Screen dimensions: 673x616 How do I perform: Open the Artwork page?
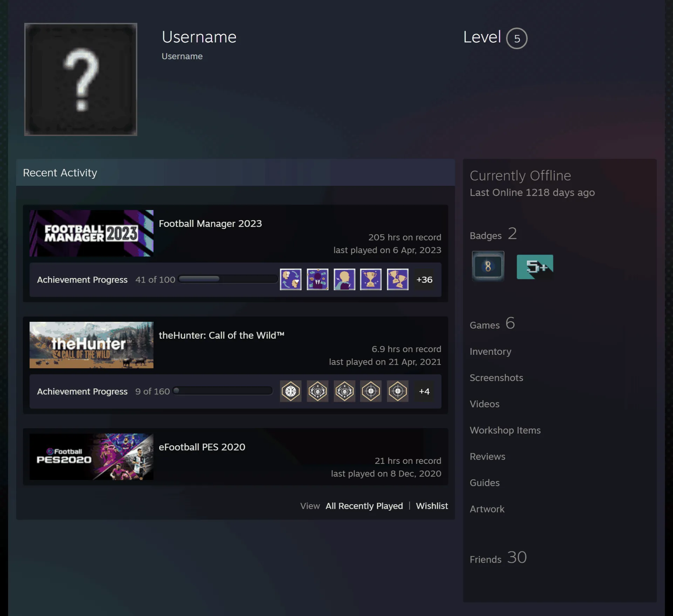click(x=487, y=509)
